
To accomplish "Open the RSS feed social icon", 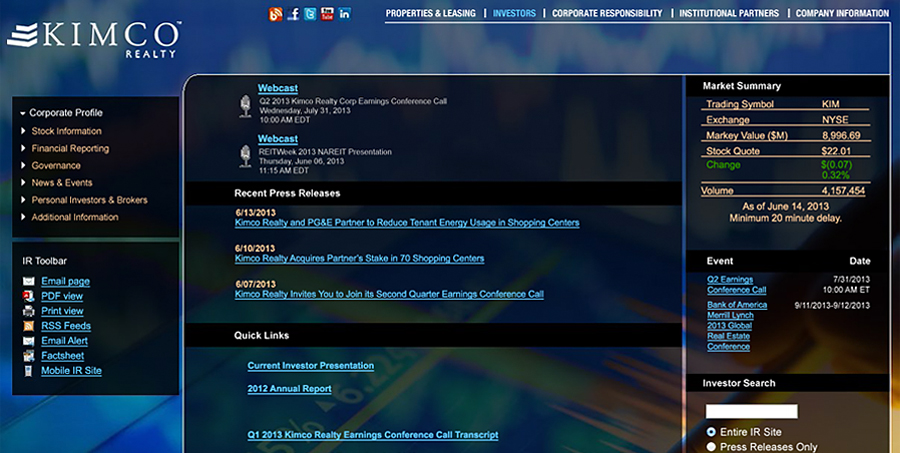I will tap(276, 14).
